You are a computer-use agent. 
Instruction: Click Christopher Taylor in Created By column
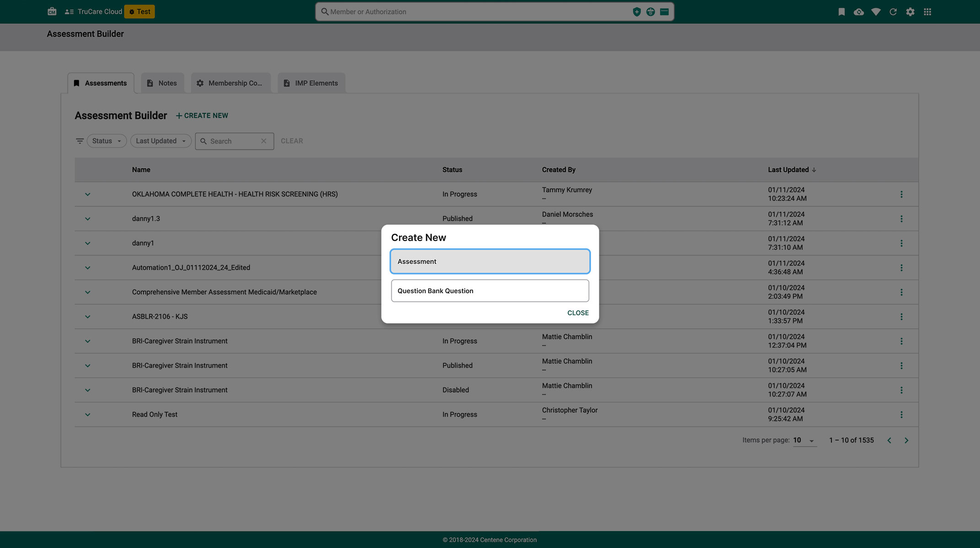coord(570,410)
